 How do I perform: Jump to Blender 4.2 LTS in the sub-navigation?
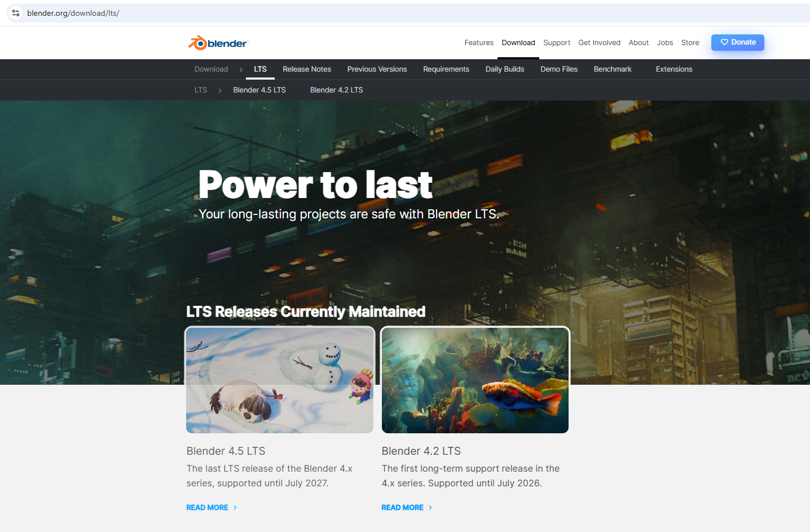click(337, 90)
